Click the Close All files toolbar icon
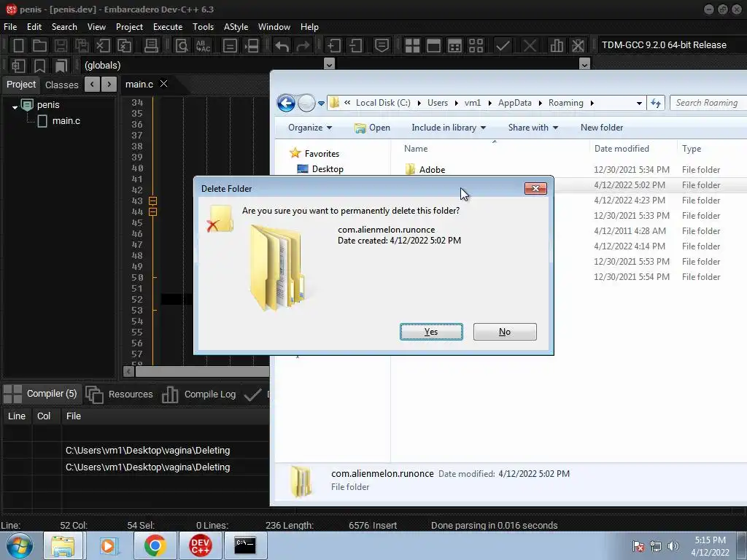The image size is (747, 560). [x=124, y=46]
